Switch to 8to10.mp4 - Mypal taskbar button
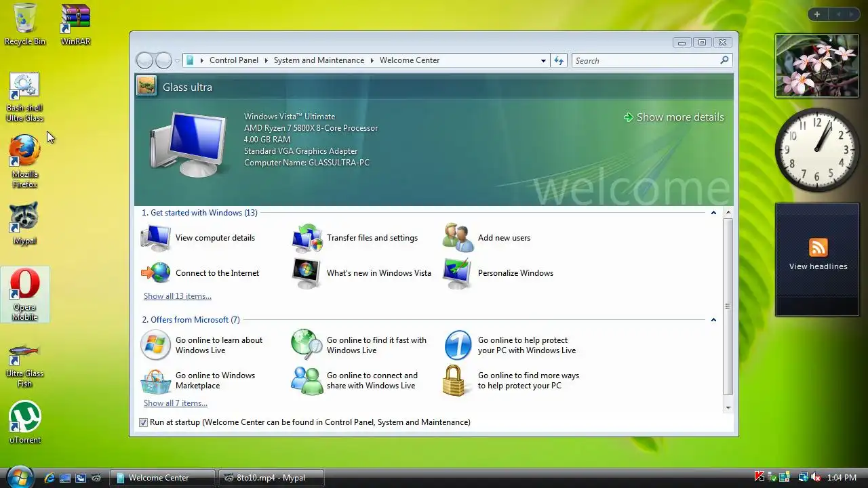Screen dimensions: 868x488 tap(272, 478)
